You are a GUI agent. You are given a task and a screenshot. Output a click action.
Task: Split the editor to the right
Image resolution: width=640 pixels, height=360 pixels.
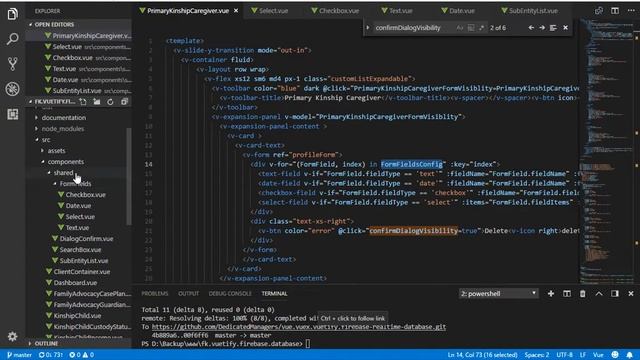tap(615, 11)
